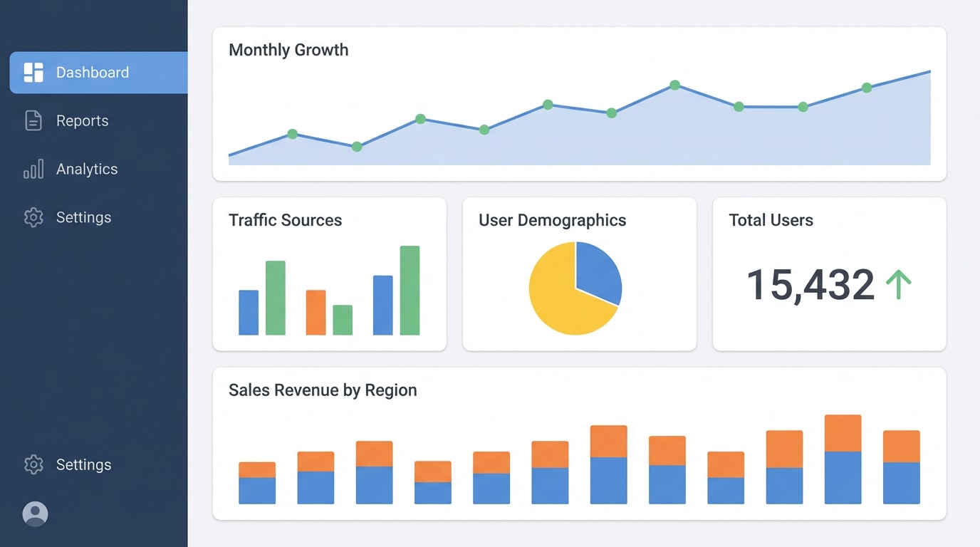
Task: Click the green growth arrow beside 15,432
Action: pos(899,285)
